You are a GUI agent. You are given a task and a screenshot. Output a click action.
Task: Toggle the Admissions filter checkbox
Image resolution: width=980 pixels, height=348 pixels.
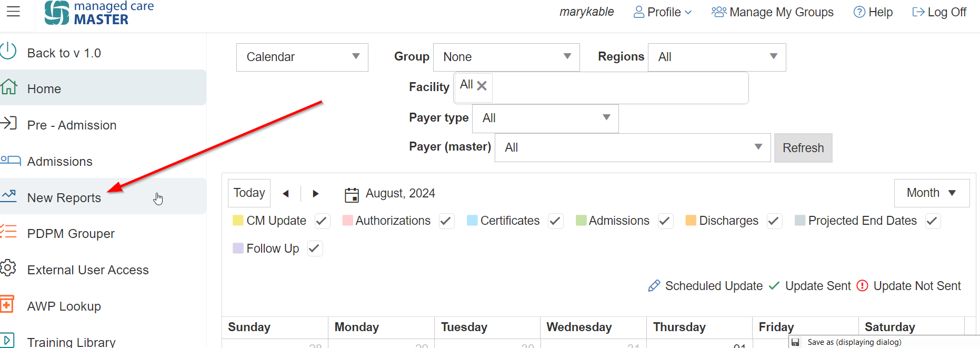tap(666, 221)
